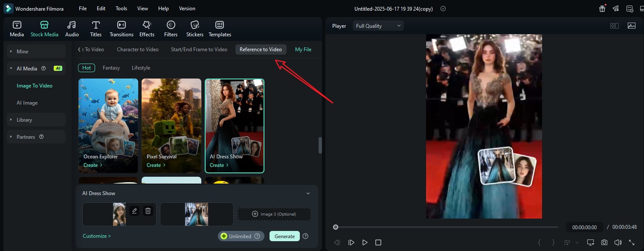644x251 pixels.
Task: Click the help icon next to AI Media
Action: pos(44,68)
